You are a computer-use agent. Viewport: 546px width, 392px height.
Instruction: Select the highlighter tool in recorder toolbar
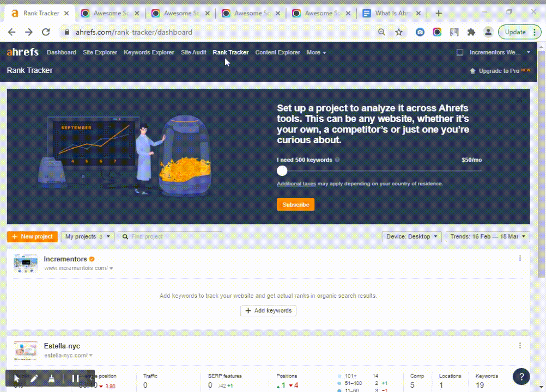51,378
